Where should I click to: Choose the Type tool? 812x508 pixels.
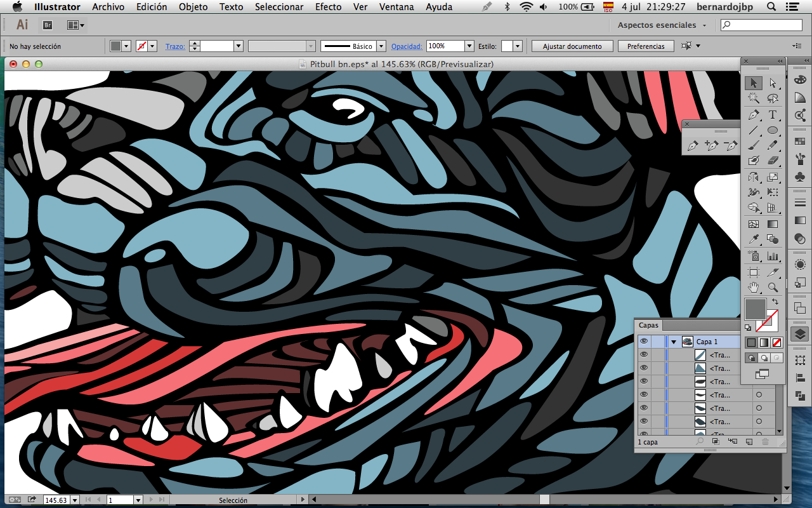click(773, 115)
